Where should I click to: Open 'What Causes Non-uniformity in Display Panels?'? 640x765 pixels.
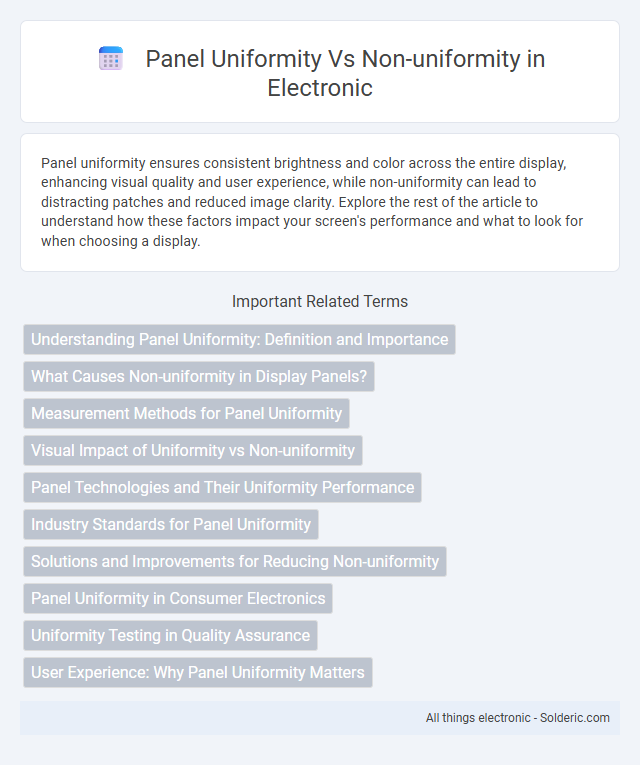point(199,377)
